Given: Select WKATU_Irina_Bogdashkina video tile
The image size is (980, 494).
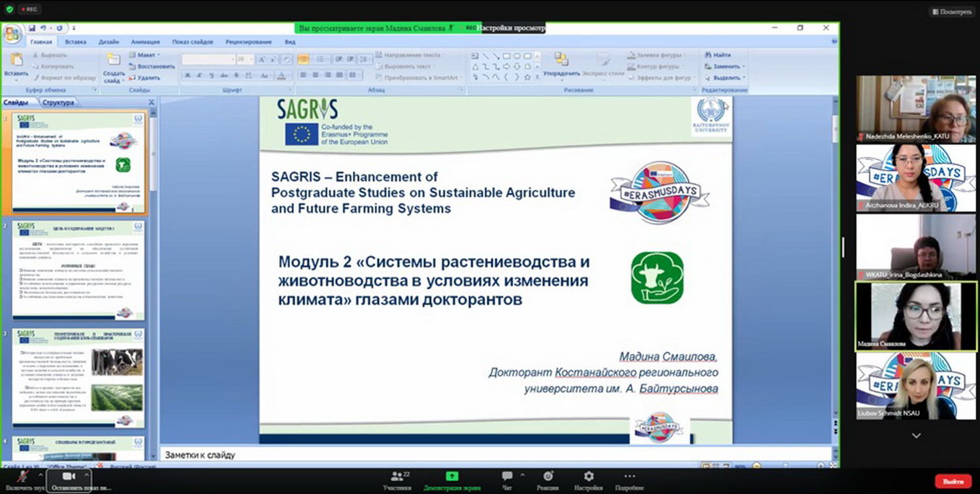Looking at the screenshot, I should click(x=916, y=247).
